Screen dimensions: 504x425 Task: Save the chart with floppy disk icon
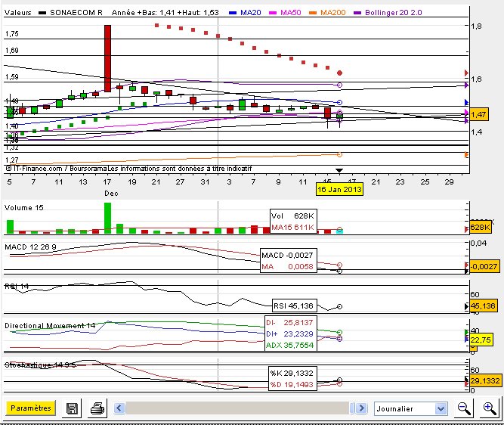coord(72,408)
